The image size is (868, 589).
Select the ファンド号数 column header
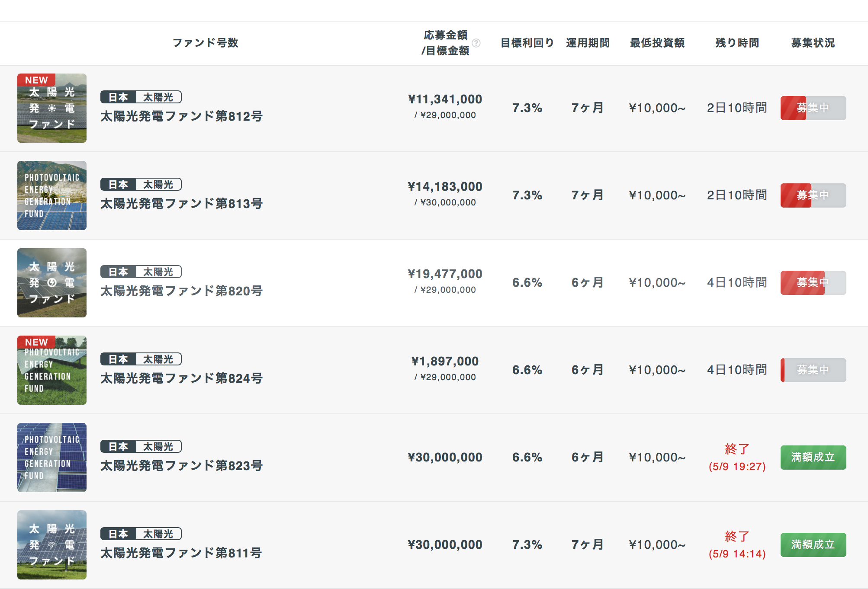coord(205,43)
